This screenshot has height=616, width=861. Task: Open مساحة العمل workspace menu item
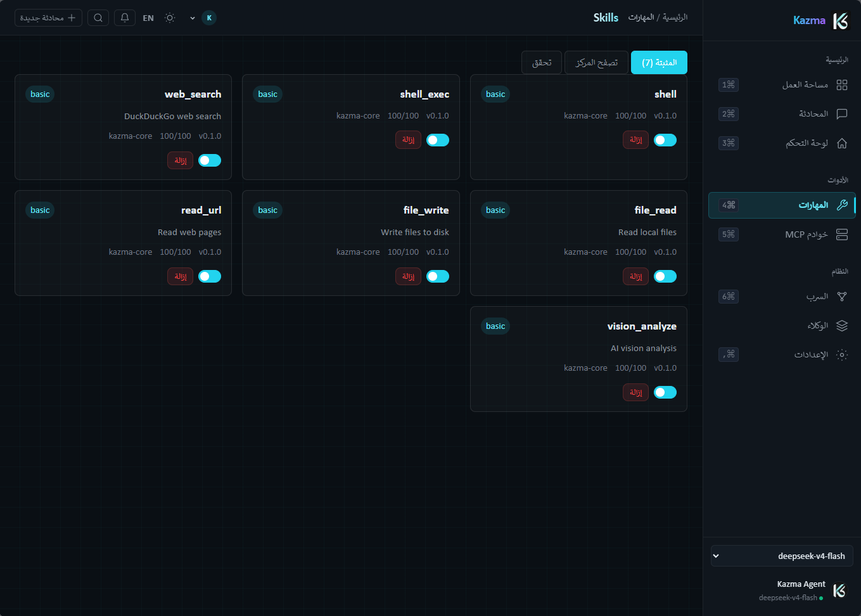[x=782, y=85]
